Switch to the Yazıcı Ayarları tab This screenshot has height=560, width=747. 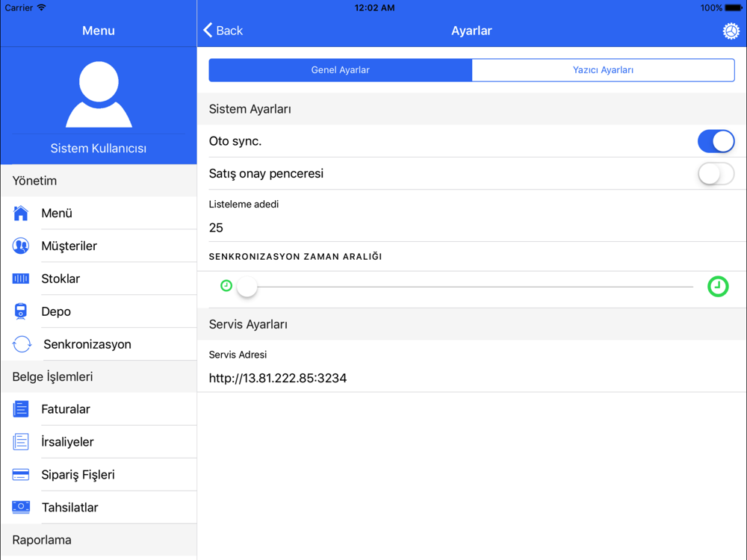603,70
